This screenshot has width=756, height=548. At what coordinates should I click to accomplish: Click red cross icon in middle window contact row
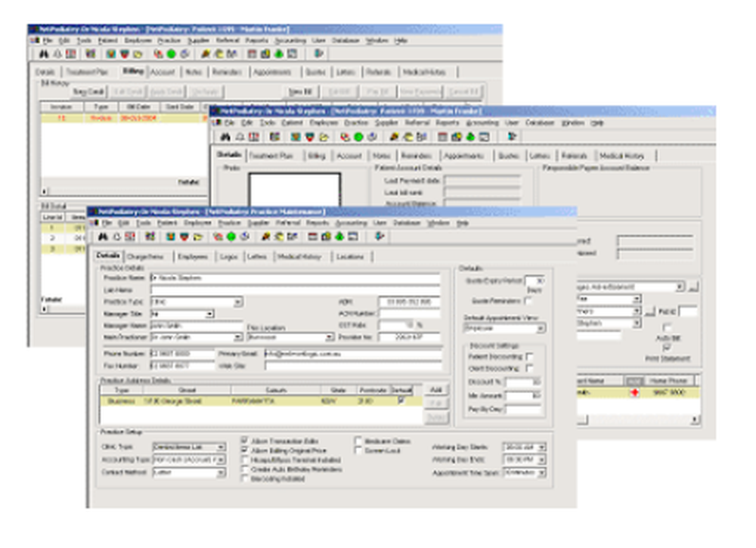[x=634, y=393]
